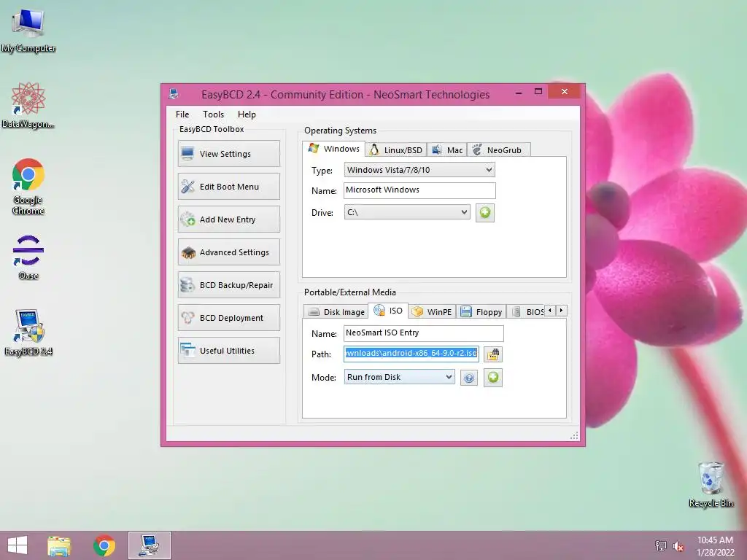The image size is (747, 560).
Task: Select the Windows operating systems tab
Action: [334, 149]
